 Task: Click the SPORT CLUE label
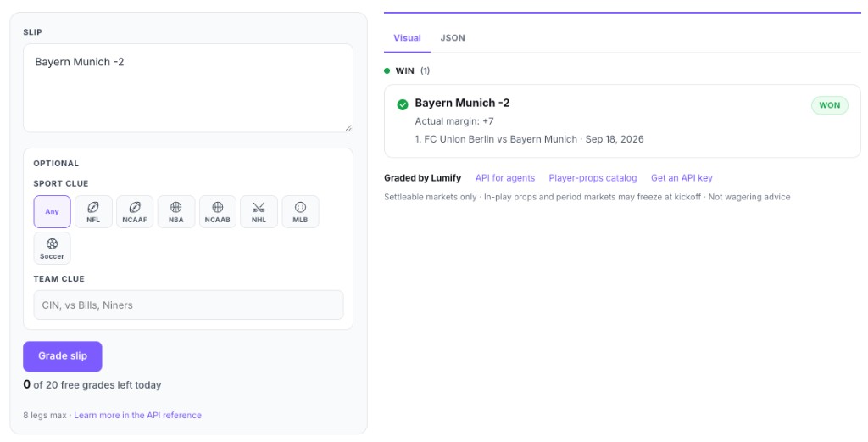(61, 183)
